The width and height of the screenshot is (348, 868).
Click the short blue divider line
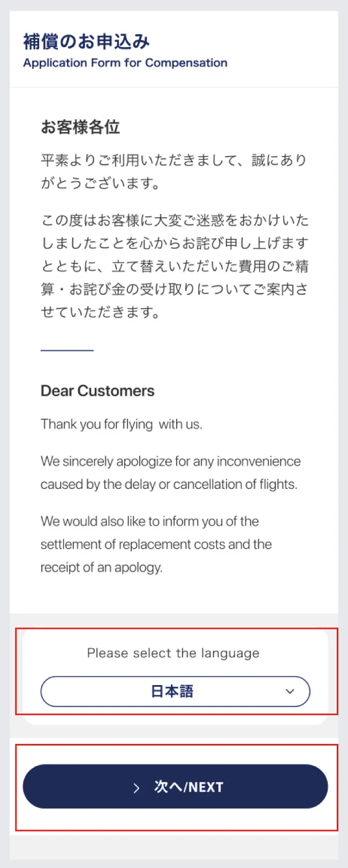67,350
